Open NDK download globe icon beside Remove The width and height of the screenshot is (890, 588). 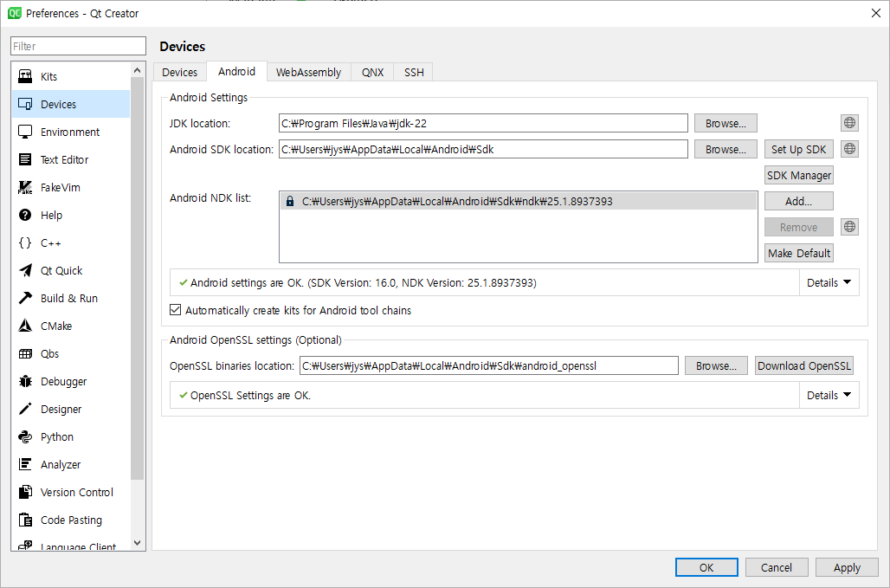(849, 227)
